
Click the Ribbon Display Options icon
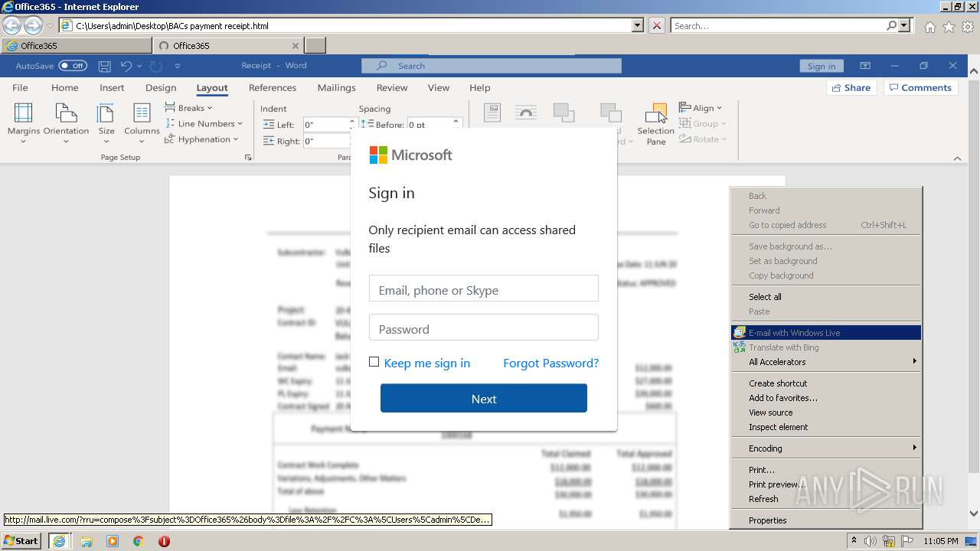[x=865, y=66]
